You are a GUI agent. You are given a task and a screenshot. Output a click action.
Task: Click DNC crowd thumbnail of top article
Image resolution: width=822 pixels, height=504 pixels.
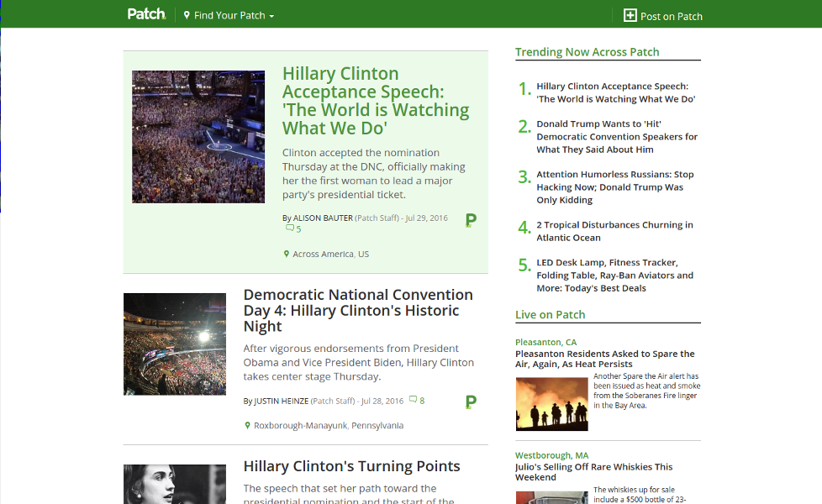coord(198,136)
